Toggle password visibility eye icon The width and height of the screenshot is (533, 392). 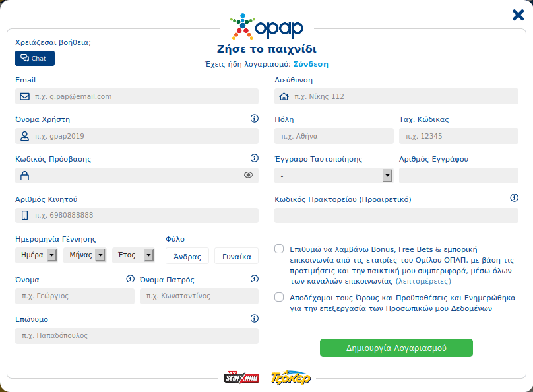(248, 175)
